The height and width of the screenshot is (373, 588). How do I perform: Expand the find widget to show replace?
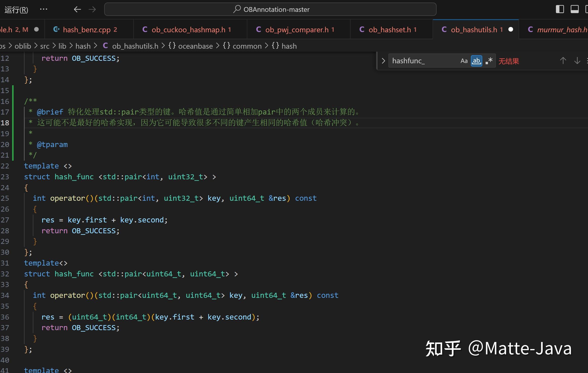pos(383,61)
